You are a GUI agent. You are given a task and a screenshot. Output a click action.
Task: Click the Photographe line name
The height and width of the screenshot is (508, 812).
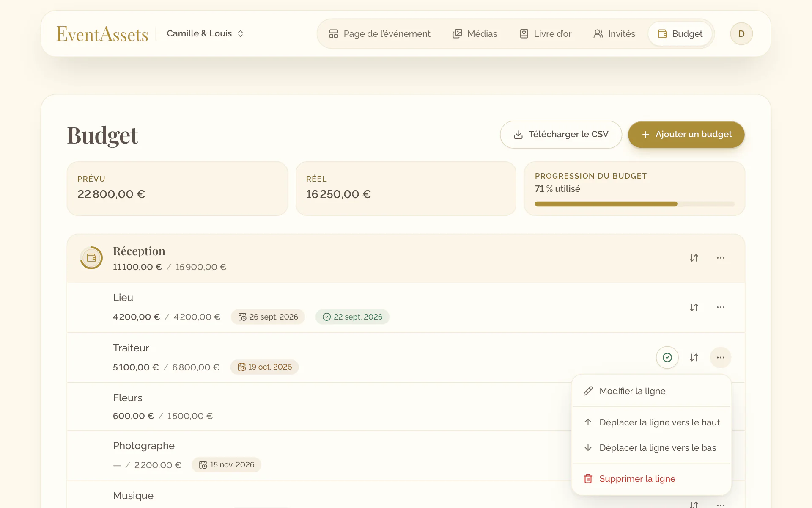(144, 446)
